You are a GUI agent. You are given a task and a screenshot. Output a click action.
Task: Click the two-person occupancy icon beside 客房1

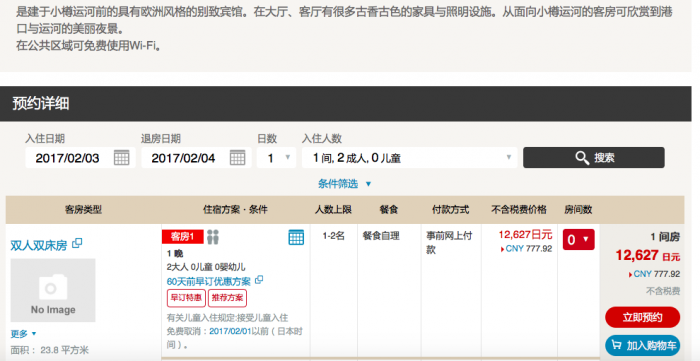pos(213,237)
